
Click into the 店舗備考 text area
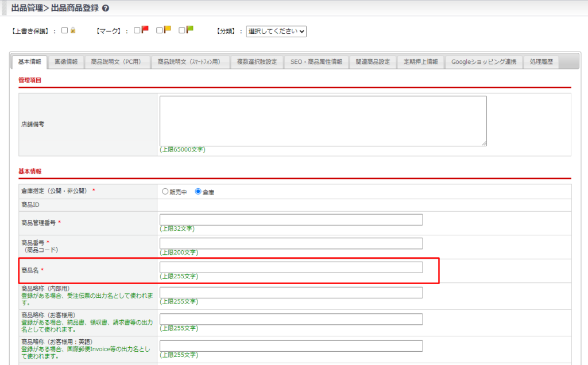click(323, 121)
